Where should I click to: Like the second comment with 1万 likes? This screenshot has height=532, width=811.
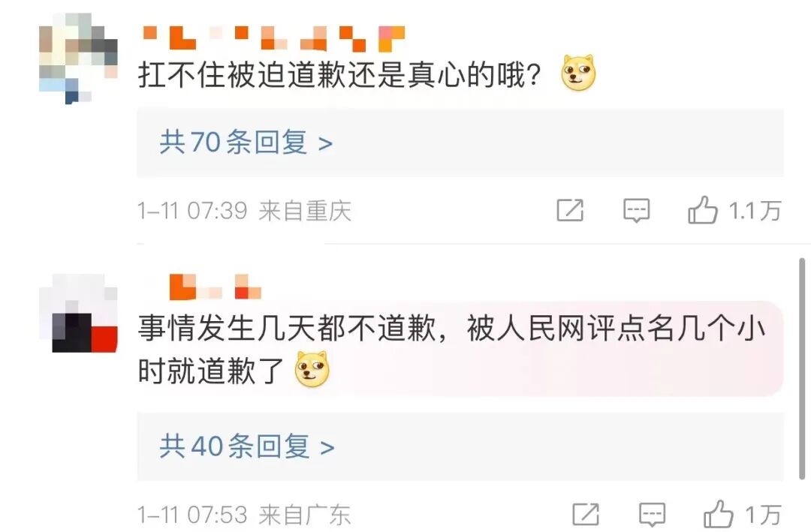click(718, 514)
